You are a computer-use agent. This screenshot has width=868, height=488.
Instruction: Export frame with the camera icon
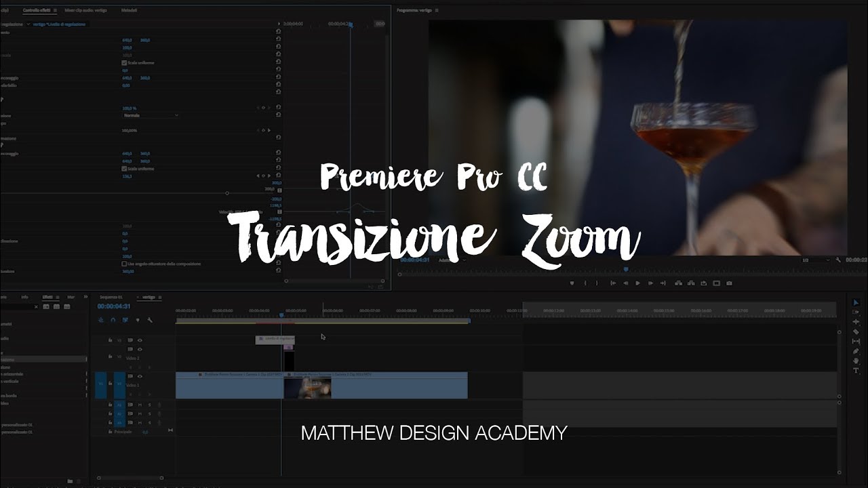[x=729, y=283]
